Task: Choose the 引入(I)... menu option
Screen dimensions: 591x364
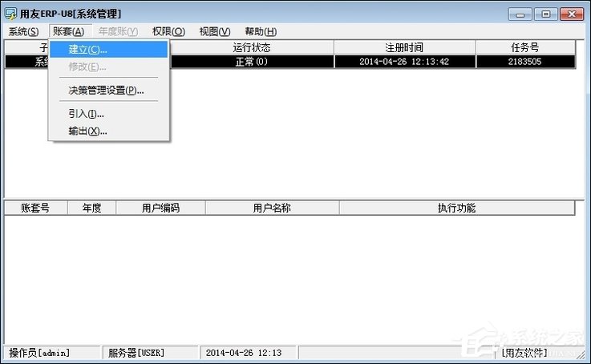Action: pos(108,114)
